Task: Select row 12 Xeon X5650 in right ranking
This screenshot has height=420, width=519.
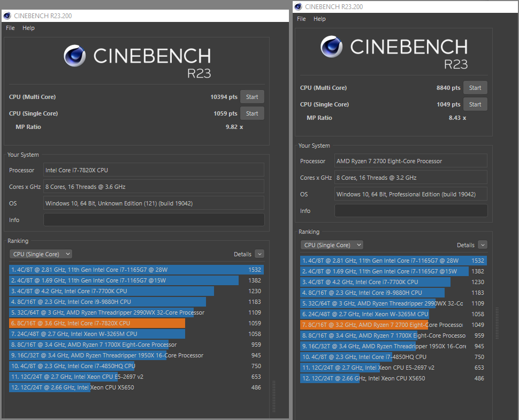Action: point(394,378)
